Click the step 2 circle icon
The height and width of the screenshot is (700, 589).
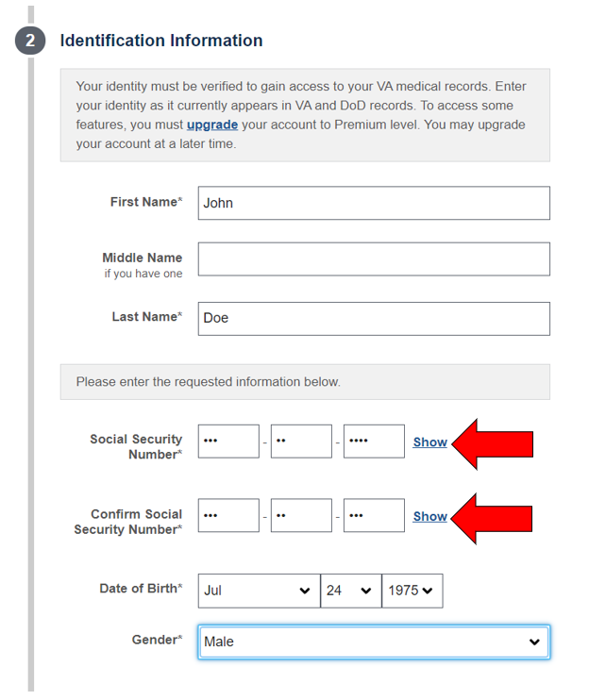(30, 41)
